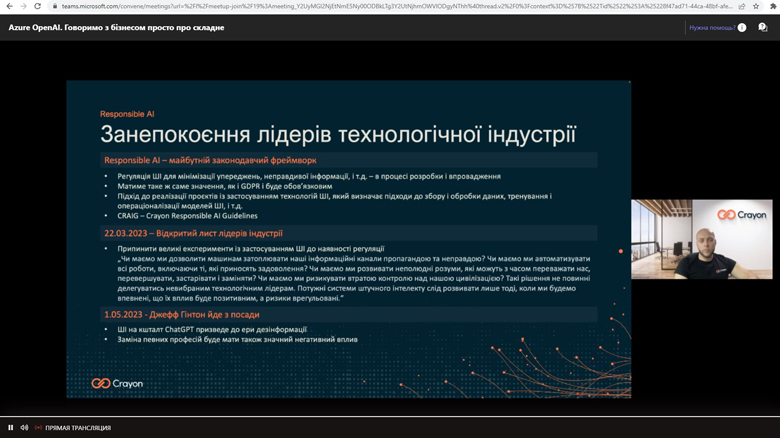View site info via the padlock icon
The height and width of the screenshot is (438, 780).
click(55, 6)
